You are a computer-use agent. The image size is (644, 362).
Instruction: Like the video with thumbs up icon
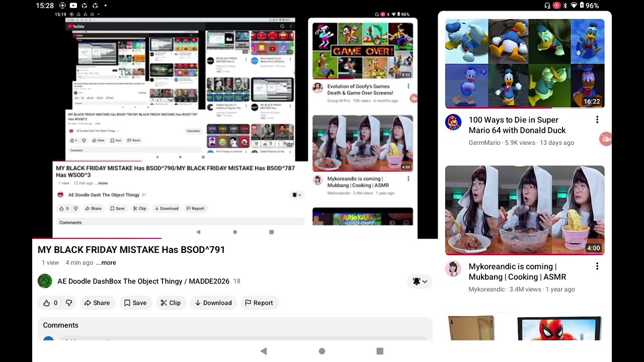tap(47, 303)
